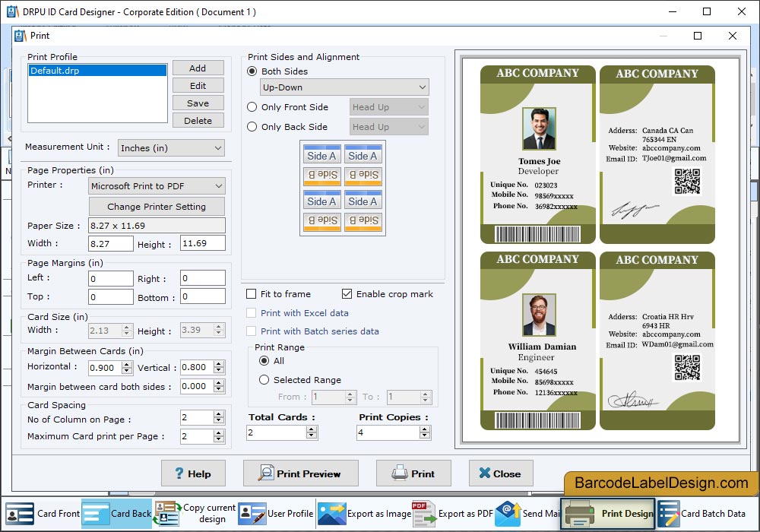Click the Right margin field

pos(203,278)
